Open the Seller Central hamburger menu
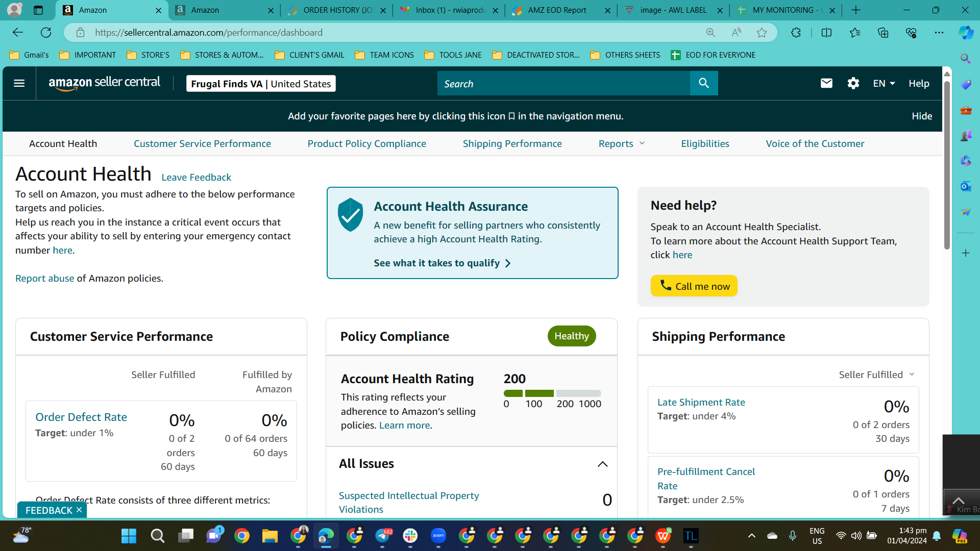Viewport: 980px width, 551px height. click(x=19, y=83)
